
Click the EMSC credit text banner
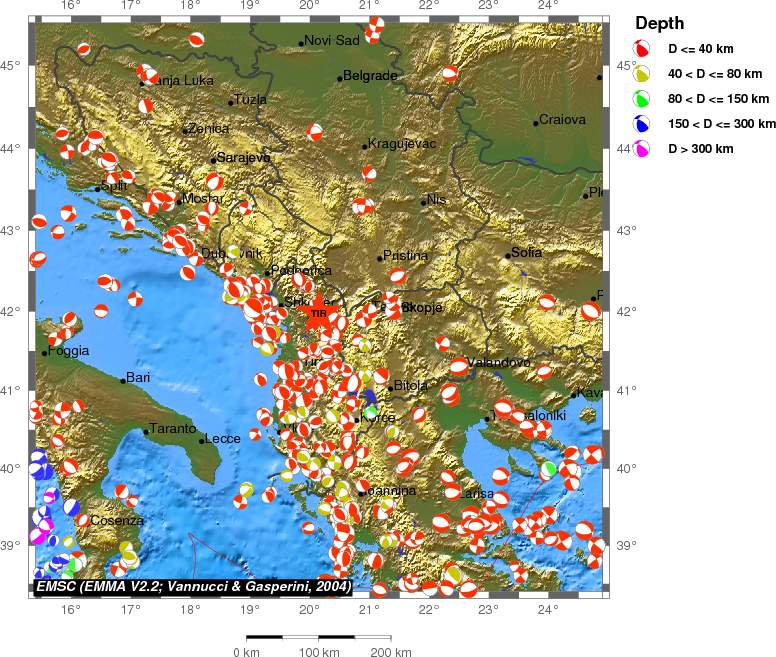pos(192,587)
